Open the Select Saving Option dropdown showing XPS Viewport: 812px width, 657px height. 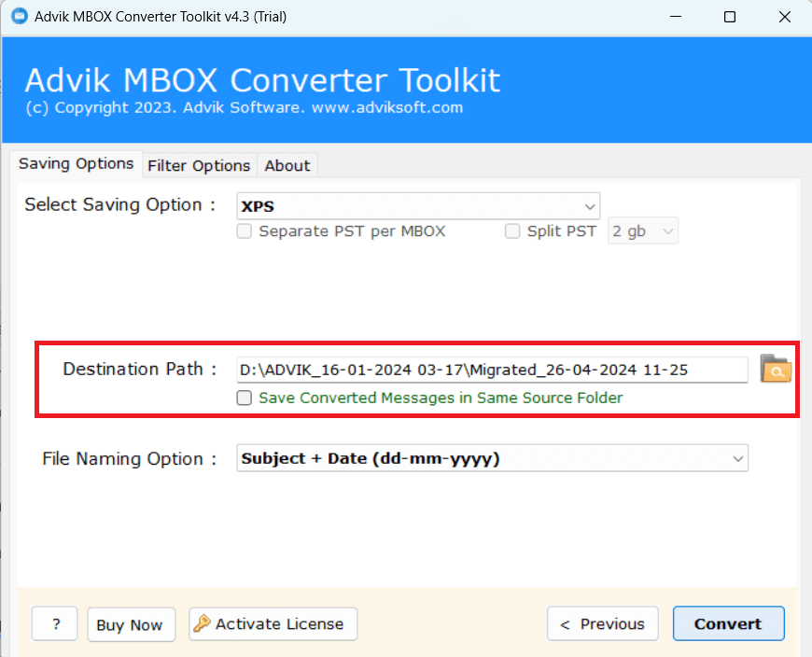pyautogui.click(x=418, y=205)
